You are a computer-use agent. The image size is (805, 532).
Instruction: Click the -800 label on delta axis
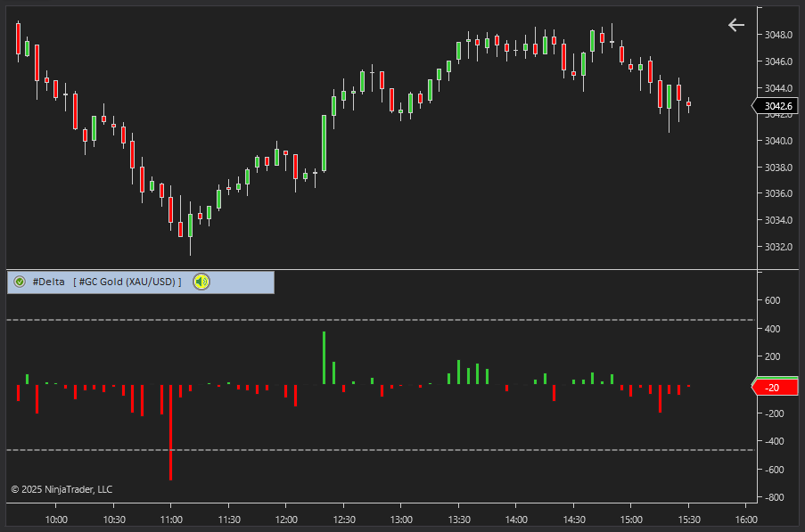point(773,497)
